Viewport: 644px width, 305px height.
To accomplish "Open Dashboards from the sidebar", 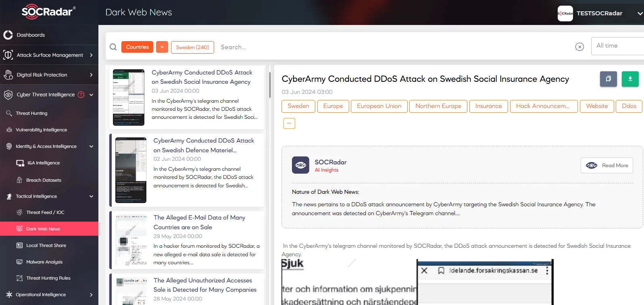I will (31, 35).
